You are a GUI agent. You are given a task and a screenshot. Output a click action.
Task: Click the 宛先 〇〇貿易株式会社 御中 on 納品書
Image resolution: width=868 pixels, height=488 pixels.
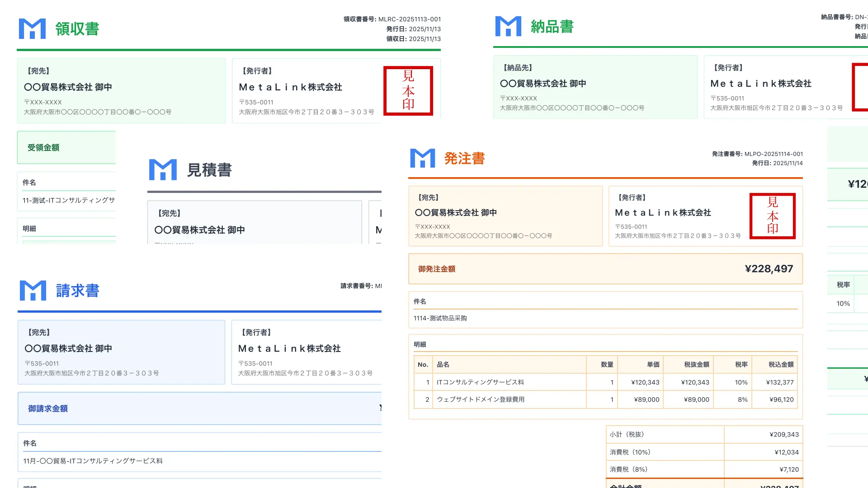pyautogui.click(x=542, y=84)
